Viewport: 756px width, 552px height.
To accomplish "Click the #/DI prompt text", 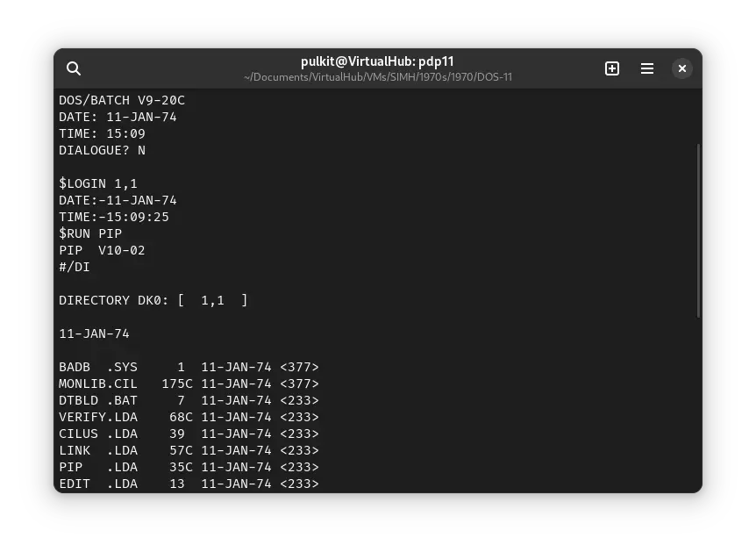I will click(x=75, y=267).
